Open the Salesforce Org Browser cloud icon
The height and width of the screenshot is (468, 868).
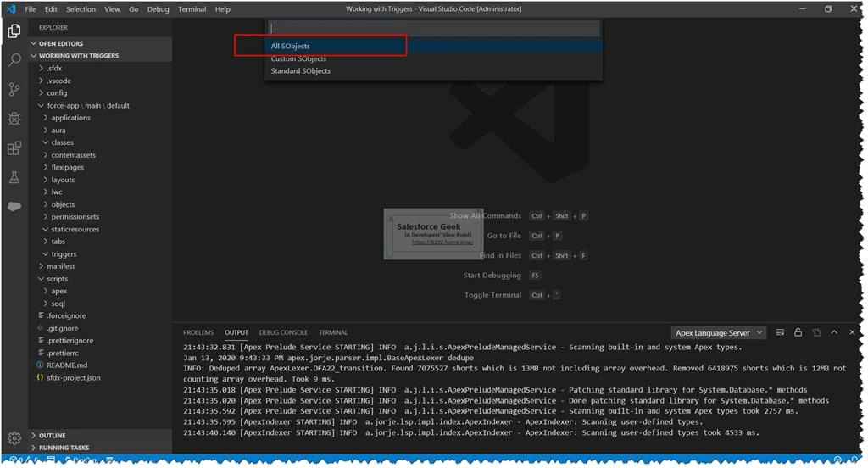(14, 206)
